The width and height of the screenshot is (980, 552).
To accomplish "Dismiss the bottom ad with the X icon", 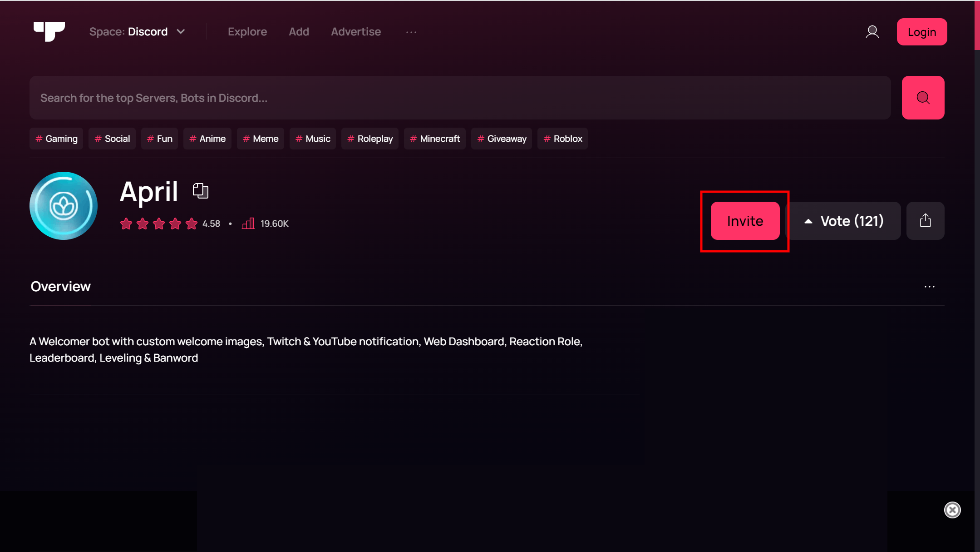I will click(x=952, y=510).
